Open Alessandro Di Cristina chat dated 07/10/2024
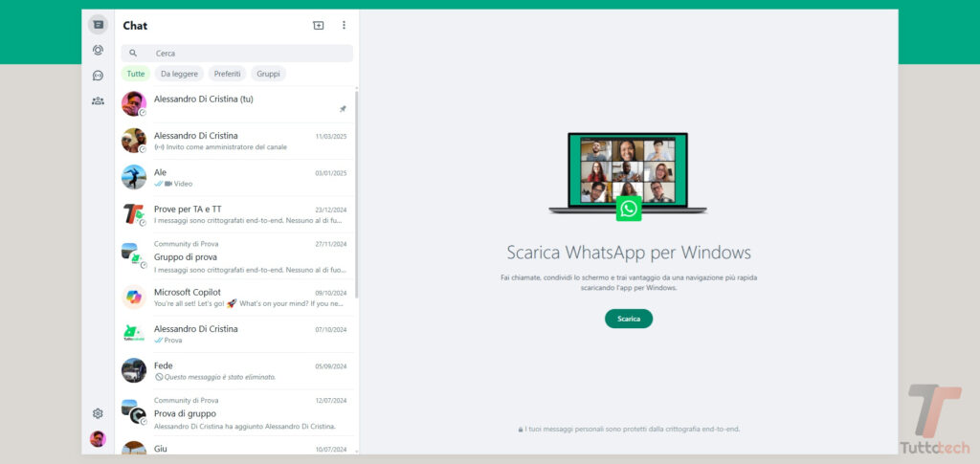 pyautogui.click(x=234, y=334)
